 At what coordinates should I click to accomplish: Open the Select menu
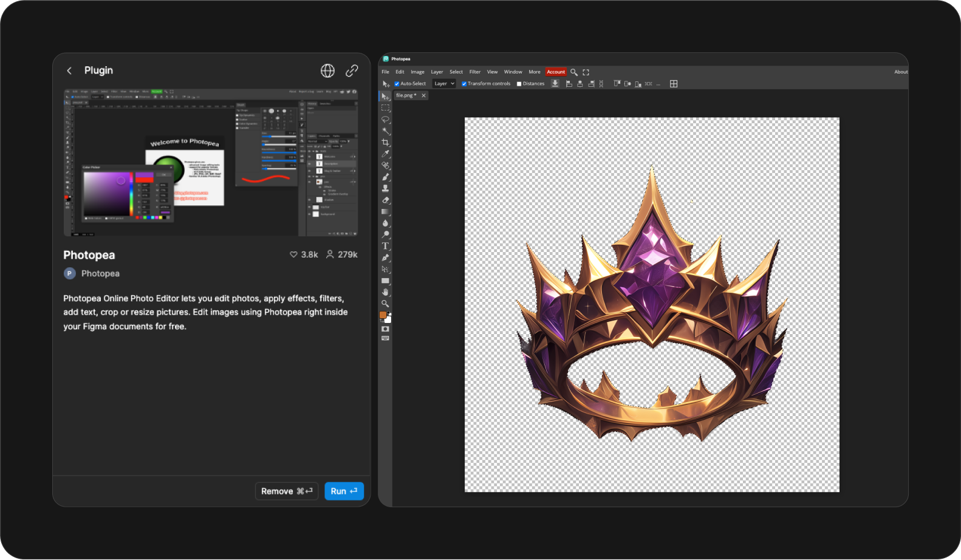tap(456, 72)
